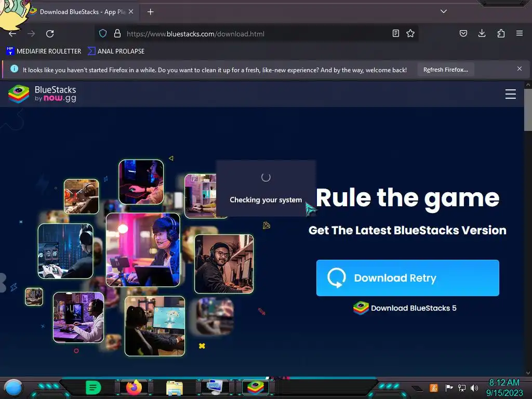Click the red keyboard gaming photo
The image size is (532, 399).
click(x=141, y=182)
